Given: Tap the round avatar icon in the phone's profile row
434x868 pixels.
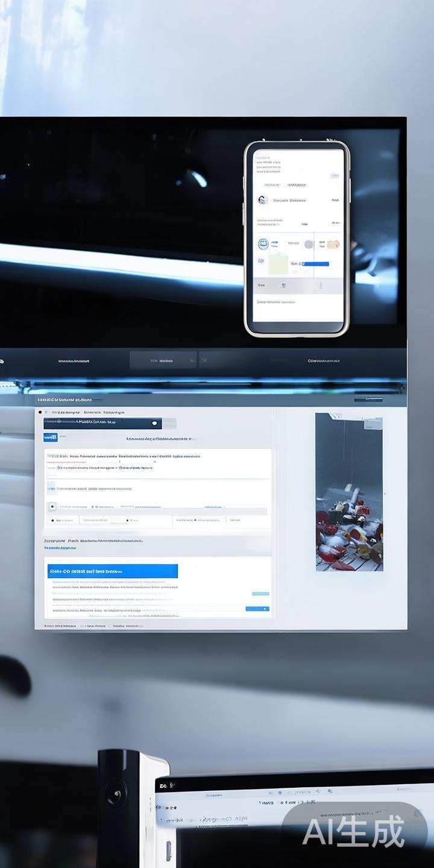Looking at the screenshot, I should point(262,200).
